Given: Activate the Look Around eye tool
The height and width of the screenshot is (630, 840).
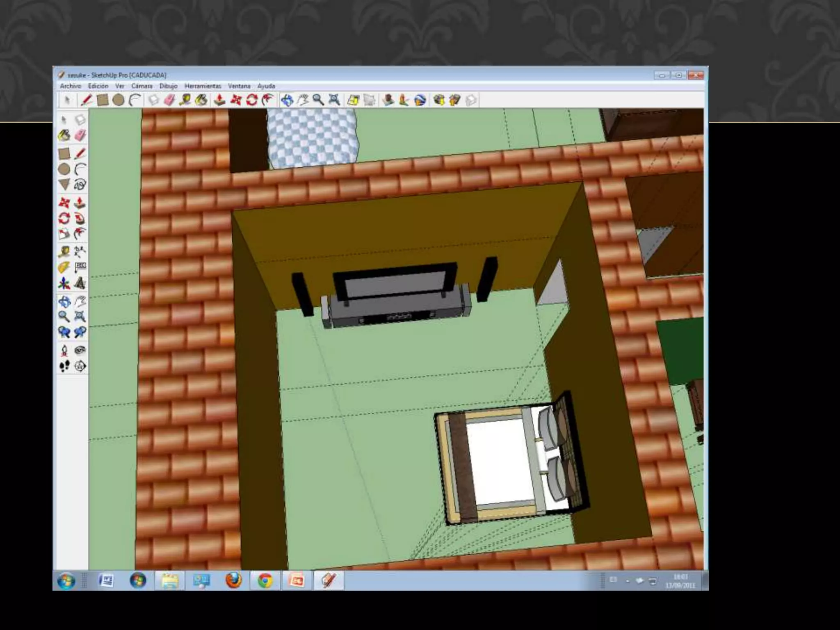Looking at the screenshot, I should click(x=80, y=350).
